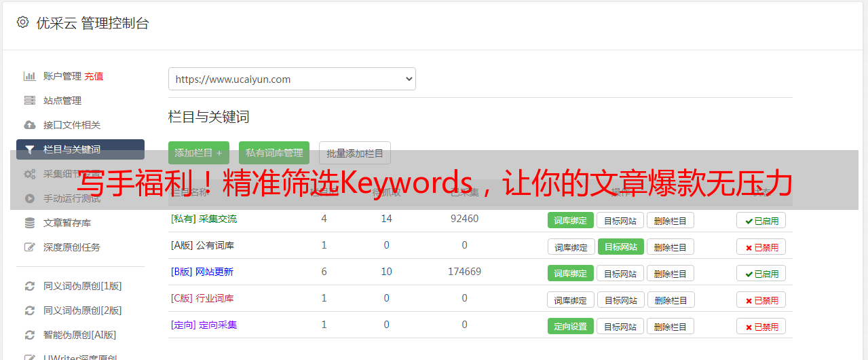Open the site URL dropdown
Screen dimensions: 868x360
point(292,79)
